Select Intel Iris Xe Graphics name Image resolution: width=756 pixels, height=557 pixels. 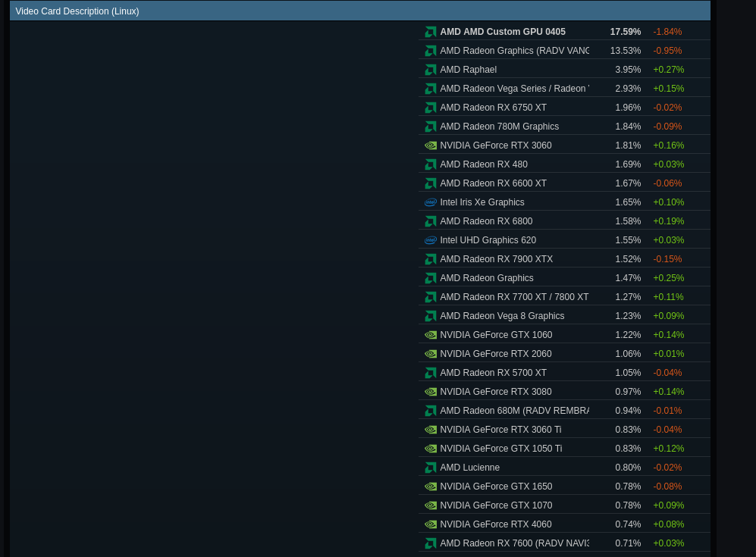(482, 202)
